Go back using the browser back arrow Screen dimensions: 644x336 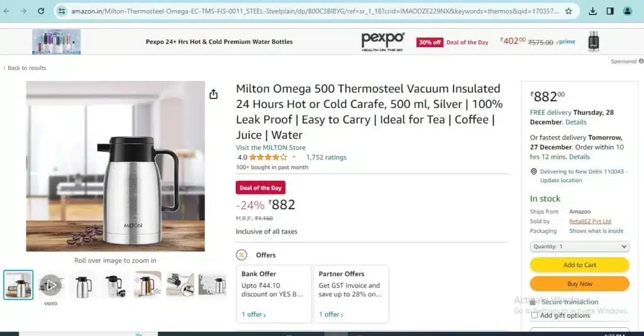click(x=6, y=11)
